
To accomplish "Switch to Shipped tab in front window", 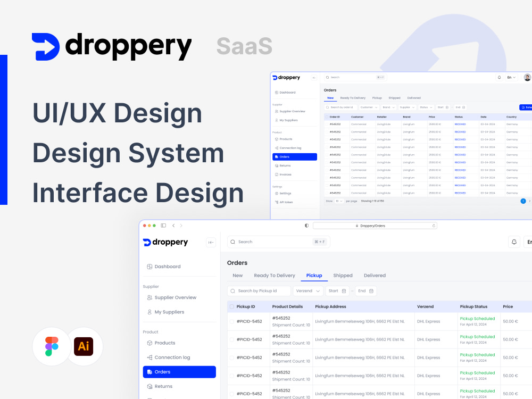I will (x=343, y=276).
